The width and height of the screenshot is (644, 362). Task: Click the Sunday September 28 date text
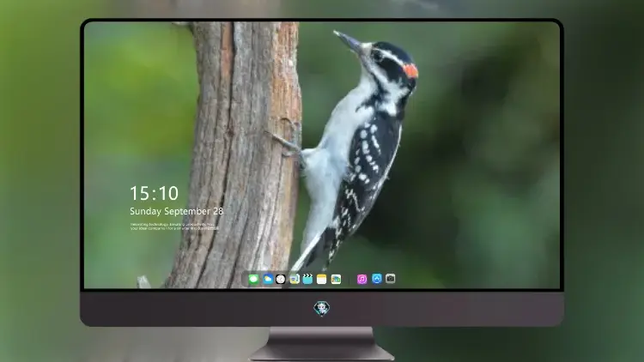point(177,211)
